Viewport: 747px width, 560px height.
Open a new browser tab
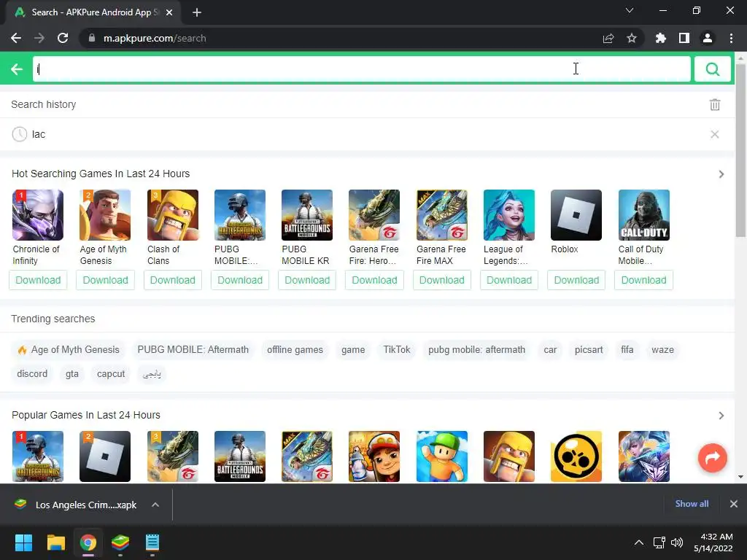coord(197,12)
